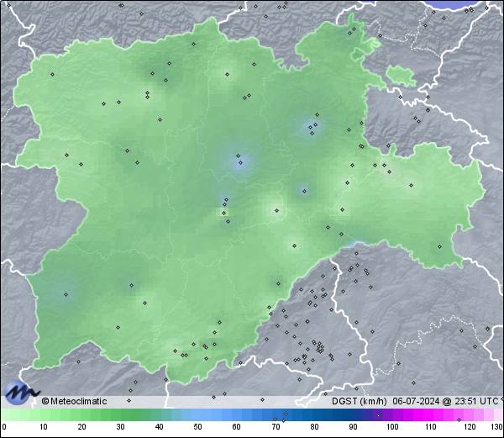Click the small isolated green enclave region
The width and height of the screenshot is (504, 438).
pyautogui.click(x=402, y=77)
